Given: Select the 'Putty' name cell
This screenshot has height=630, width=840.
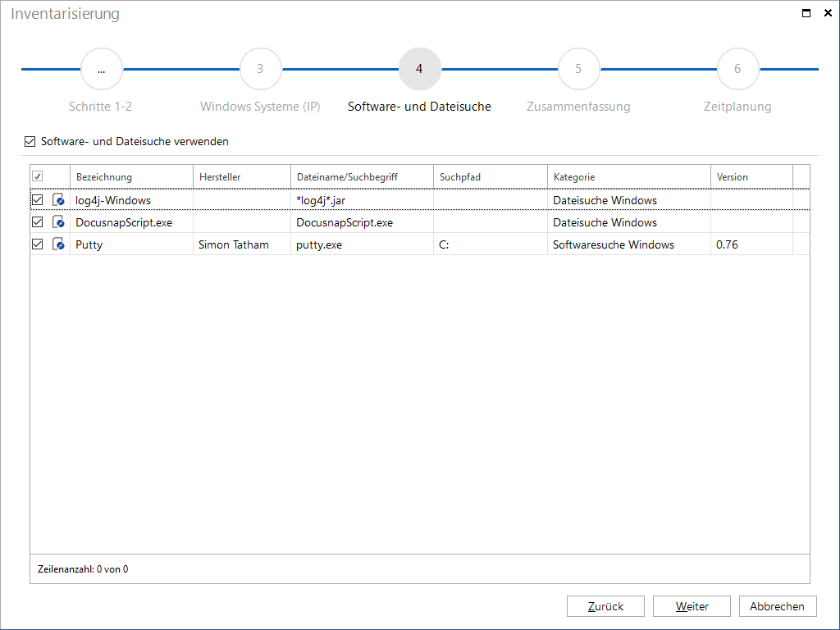Looking at the screenshot, I should coord(131,244).
